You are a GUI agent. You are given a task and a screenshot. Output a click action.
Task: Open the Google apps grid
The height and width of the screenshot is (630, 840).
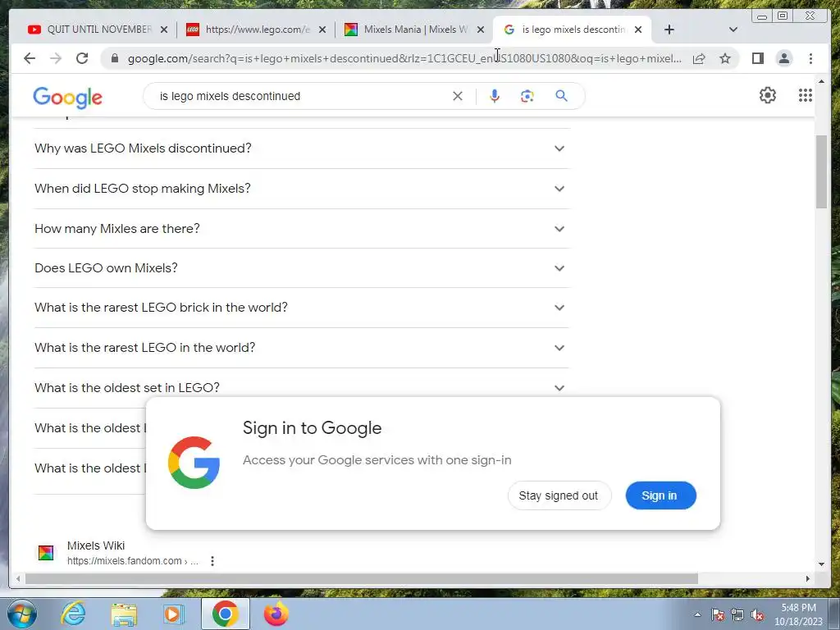[x=806, y=95]
